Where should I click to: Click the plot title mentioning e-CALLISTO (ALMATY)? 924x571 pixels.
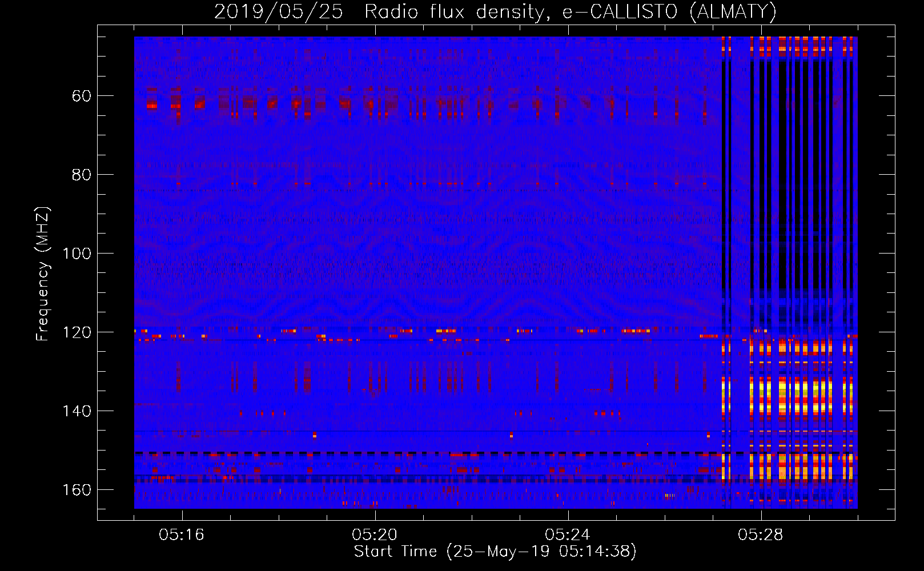pos(495,11)
